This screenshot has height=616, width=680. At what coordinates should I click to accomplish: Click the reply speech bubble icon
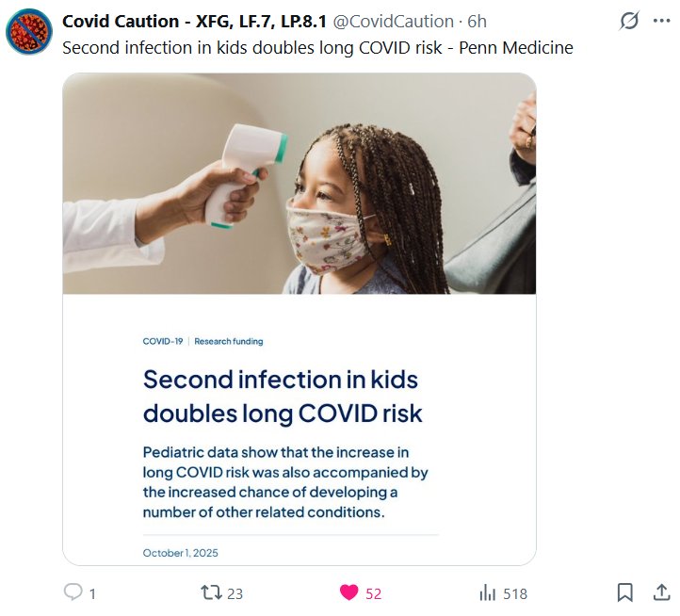(73, 592)
